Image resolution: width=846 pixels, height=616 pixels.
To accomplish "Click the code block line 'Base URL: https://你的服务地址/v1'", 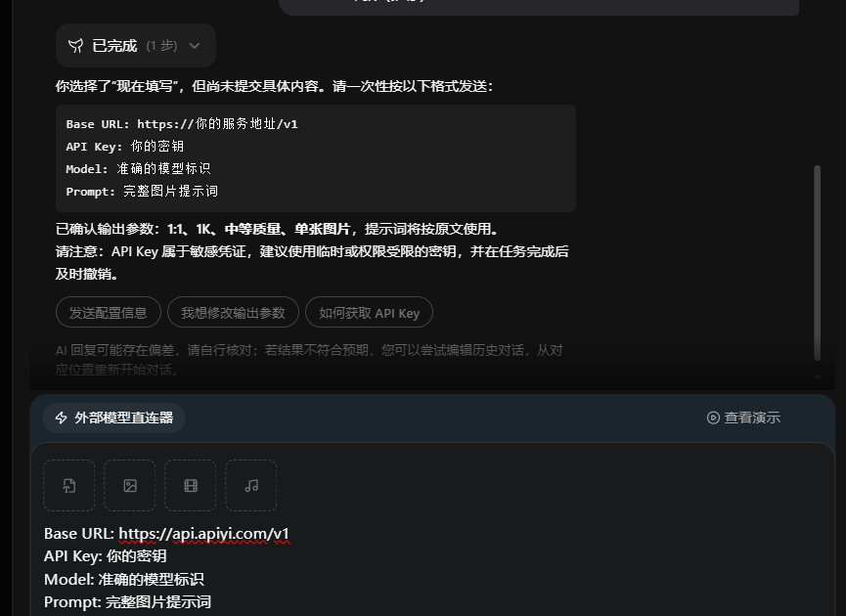I will pyautogui.click(x=182, y=124).
